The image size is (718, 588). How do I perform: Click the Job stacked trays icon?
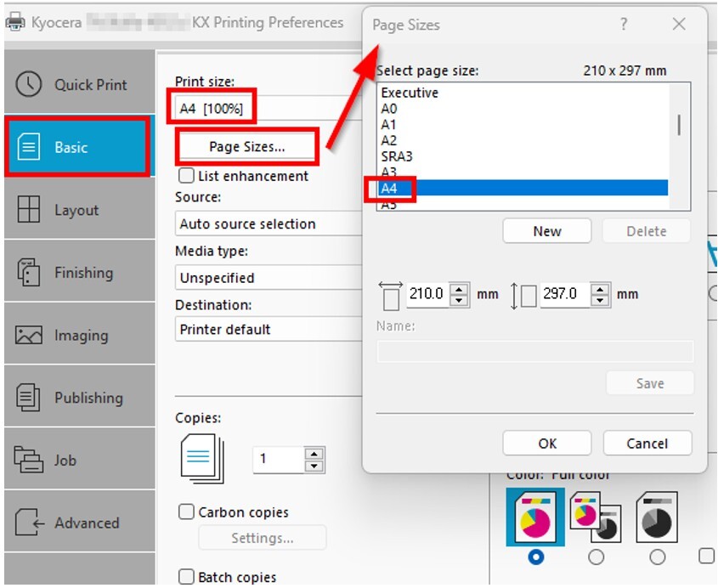pos(28,460)
